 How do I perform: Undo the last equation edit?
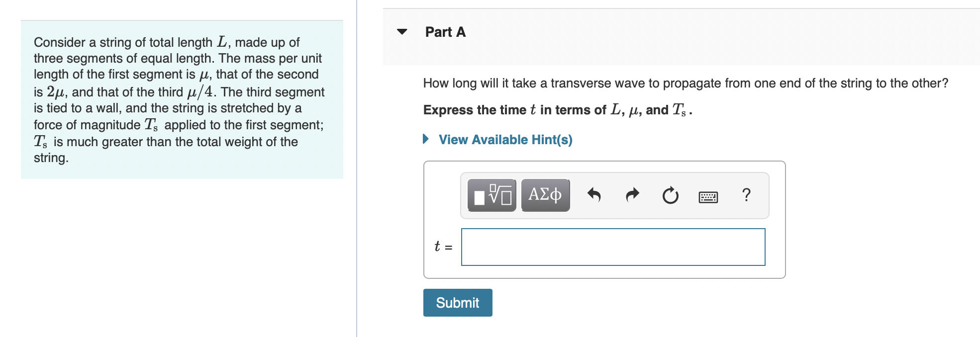pos(595,196)
